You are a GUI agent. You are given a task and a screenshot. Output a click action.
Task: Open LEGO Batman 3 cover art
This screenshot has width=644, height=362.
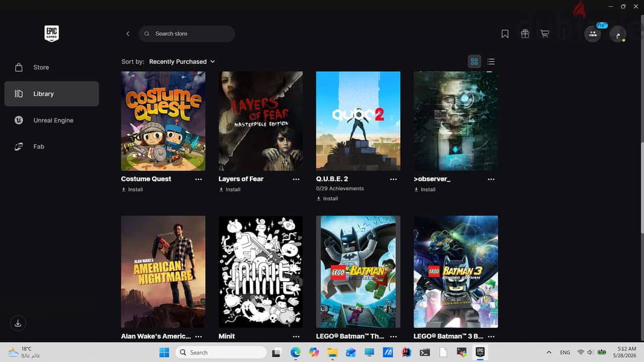pos(456,271)
